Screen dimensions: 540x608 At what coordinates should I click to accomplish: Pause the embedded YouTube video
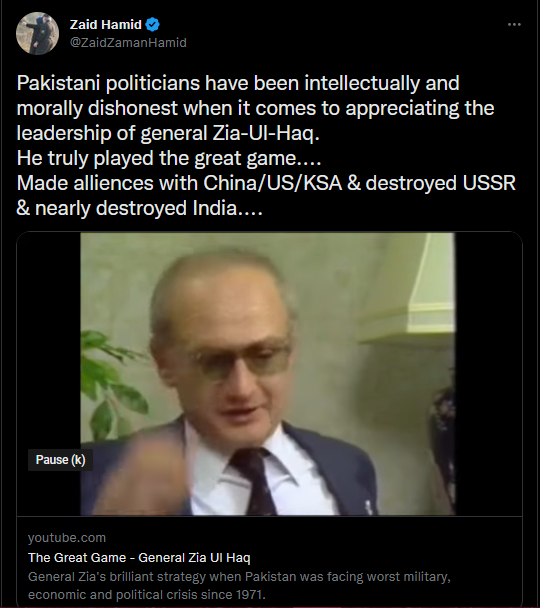pos(267,374)
